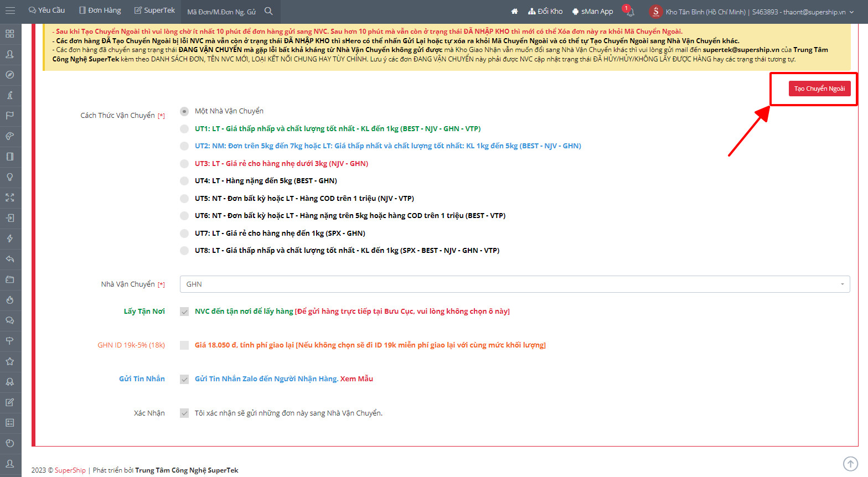Open the 'Nhà Vận Chuyển' GHN dropdown
The height and width of the screenshot is (477, 868).
point(515,284)
